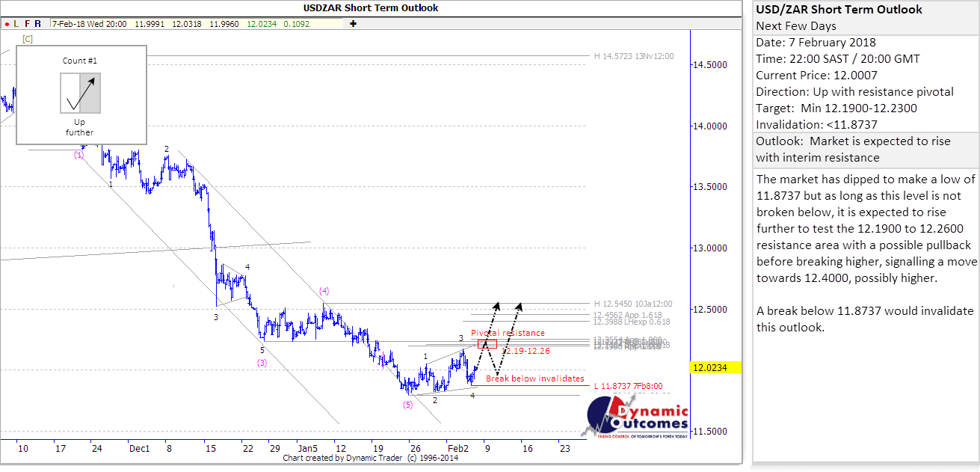The height and width of the screenshot is (472, 980).
Task: Click the R toolbar button
Action: pos(37,24)
